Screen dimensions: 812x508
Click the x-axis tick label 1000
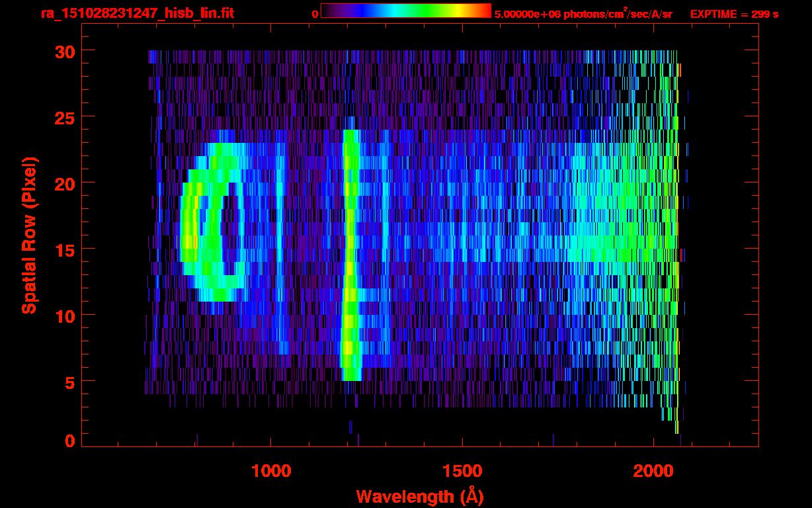click(x=271, y=470)
